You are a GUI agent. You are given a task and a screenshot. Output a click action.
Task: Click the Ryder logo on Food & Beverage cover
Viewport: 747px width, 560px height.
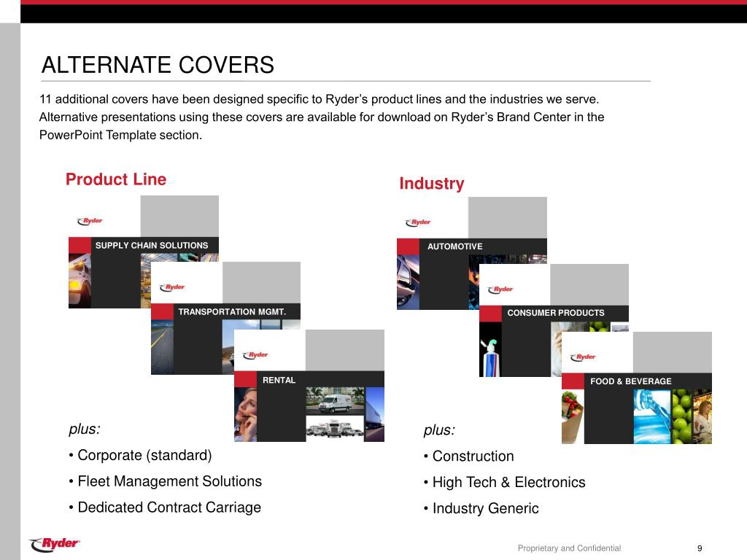583,357
